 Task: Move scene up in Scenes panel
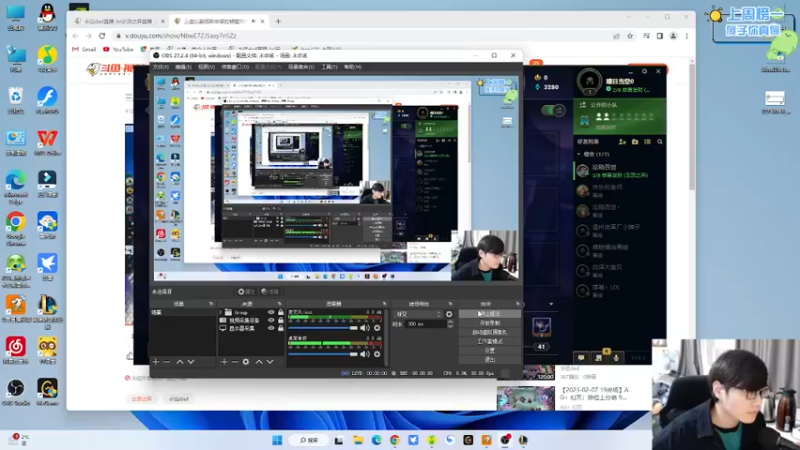(180, 362)
